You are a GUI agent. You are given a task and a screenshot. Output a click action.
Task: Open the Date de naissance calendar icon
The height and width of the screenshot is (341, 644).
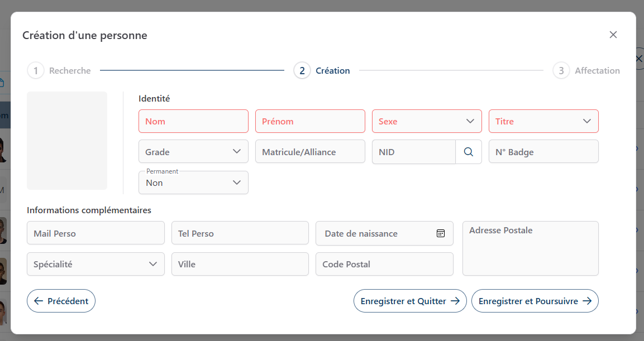point(440,233)
